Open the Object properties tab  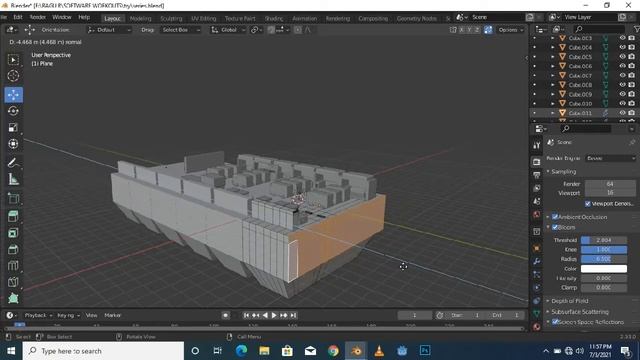(x=537, y=248)
